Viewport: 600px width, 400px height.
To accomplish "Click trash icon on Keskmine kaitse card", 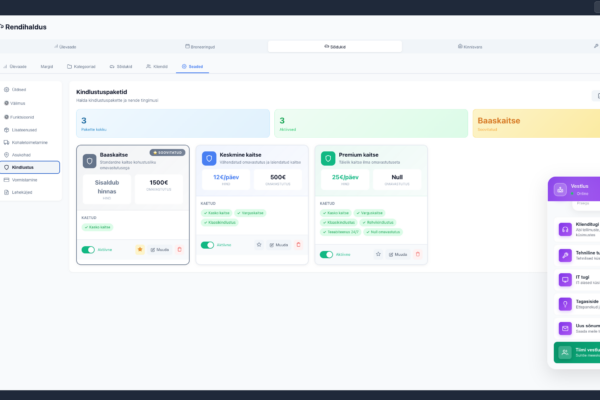I will pos(298,244).
